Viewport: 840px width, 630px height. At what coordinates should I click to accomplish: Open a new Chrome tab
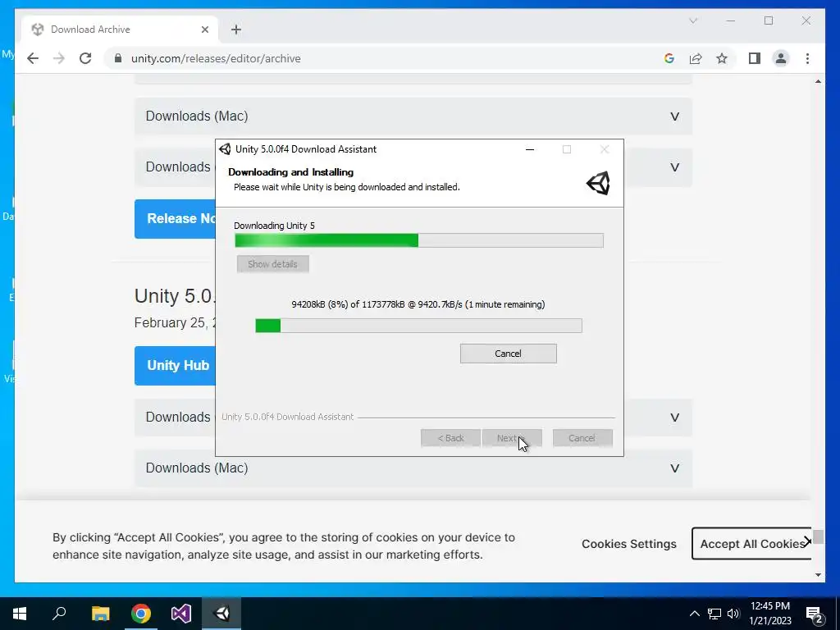(236, 30)
